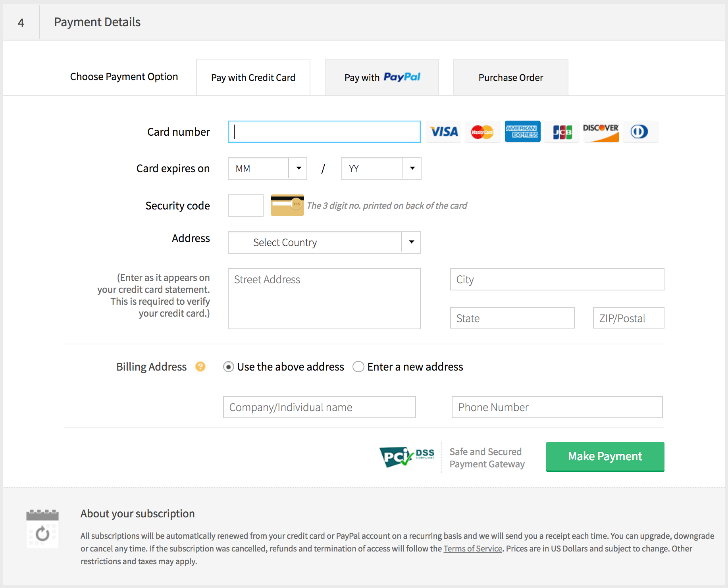Open the expiry month MM dropdown
Screen dimensions: 728x588
click(267, 169)
